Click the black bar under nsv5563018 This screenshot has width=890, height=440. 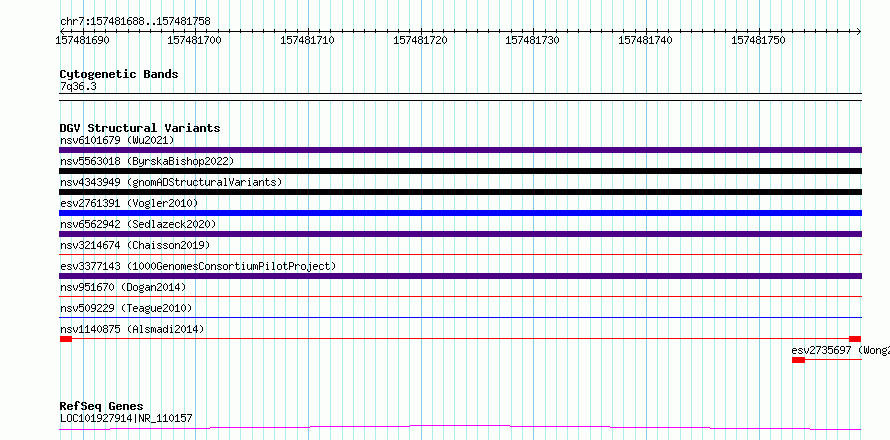click(460, 171)
